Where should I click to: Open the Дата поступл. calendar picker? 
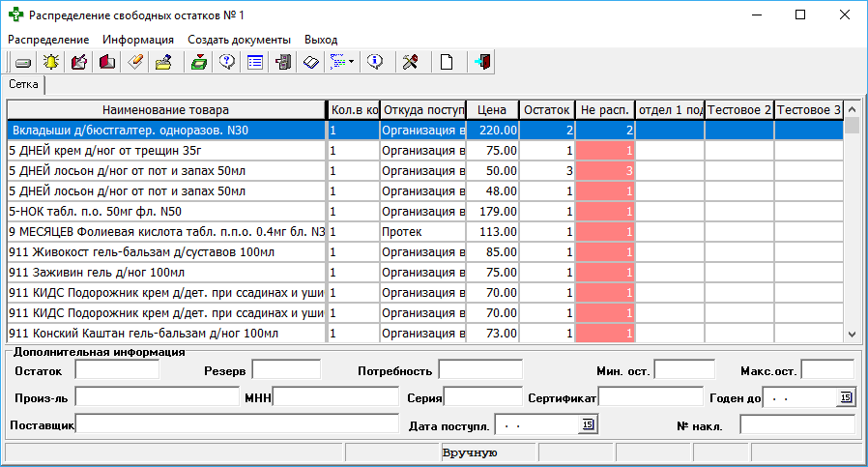tap(588, 424)
